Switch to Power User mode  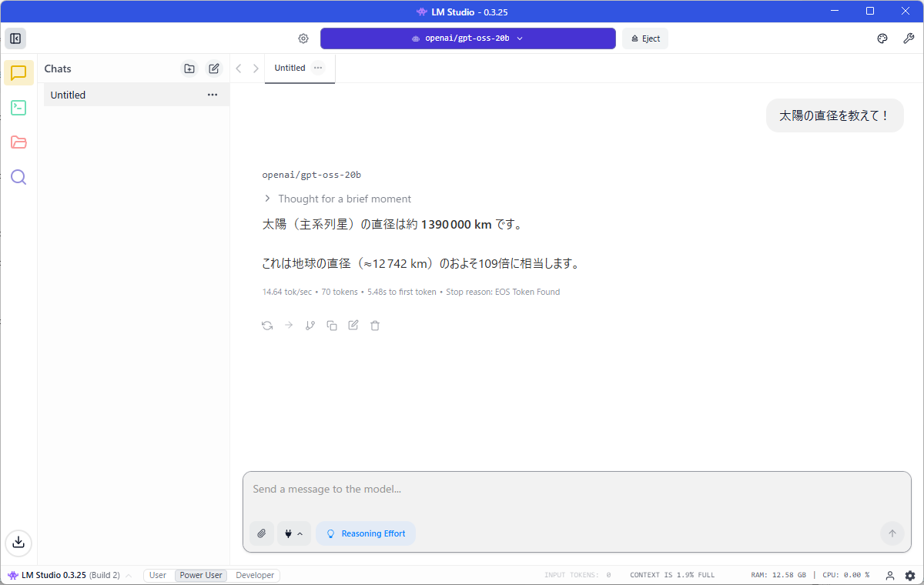click(201, 575)
